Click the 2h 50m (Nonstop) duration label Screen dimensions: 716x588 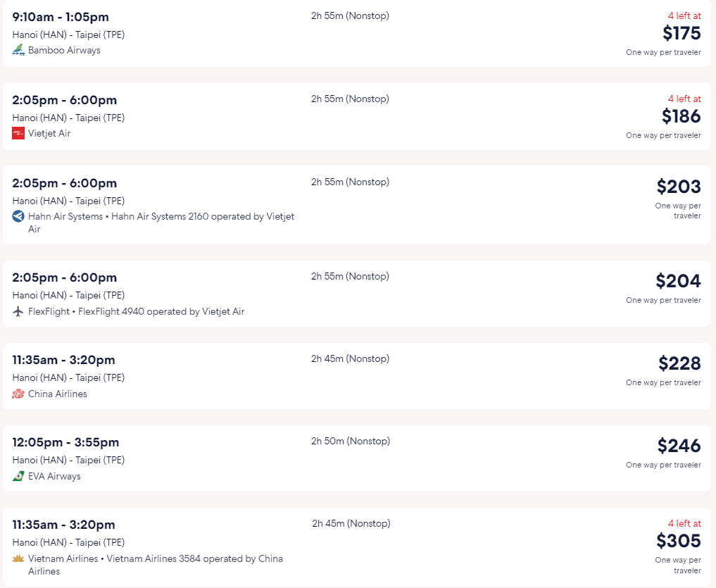351,441
